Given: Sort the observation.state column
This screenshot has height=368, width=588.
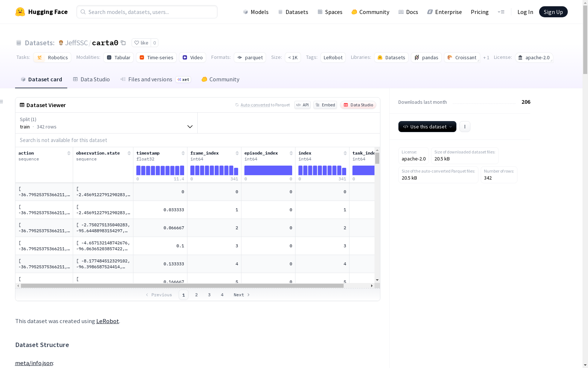Looking at the screenshot, I should click(x=129, y=153).
